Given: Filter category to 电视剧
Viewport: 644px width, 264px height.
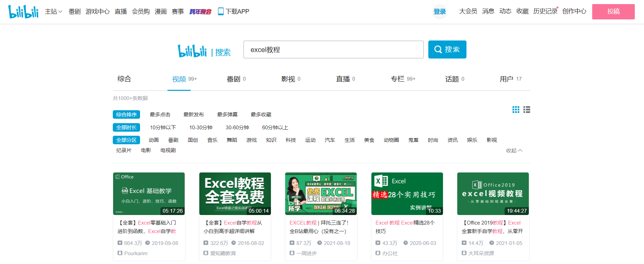Looking at the screenshot, I should 168,150.
